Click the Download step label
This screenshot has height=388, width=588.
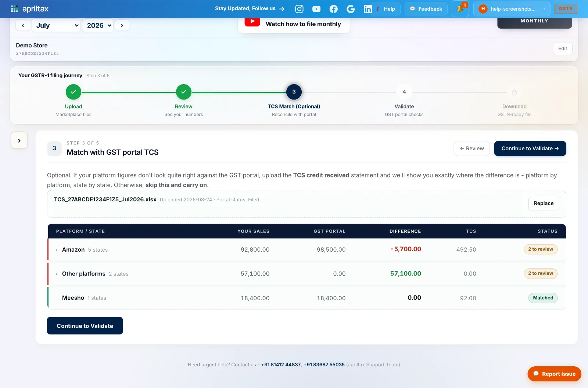(514, 107)
